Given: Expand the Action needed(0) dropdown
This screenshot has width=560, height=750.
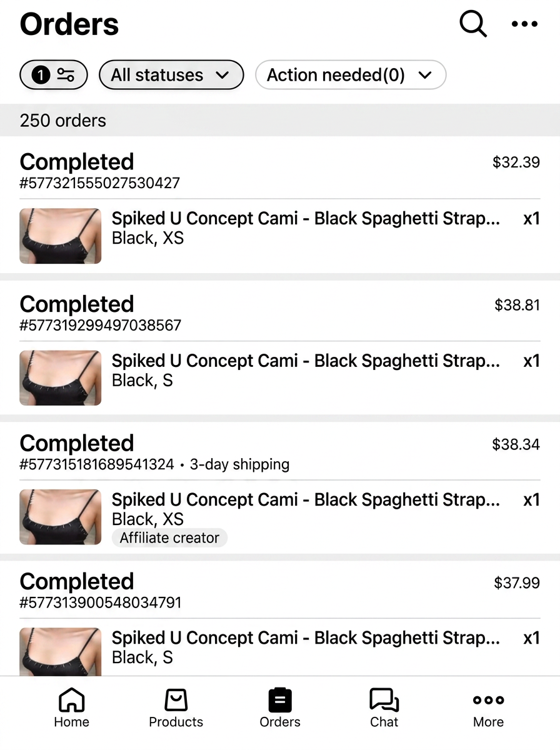Looking at the screenshot, I should [x=350, y=74].
